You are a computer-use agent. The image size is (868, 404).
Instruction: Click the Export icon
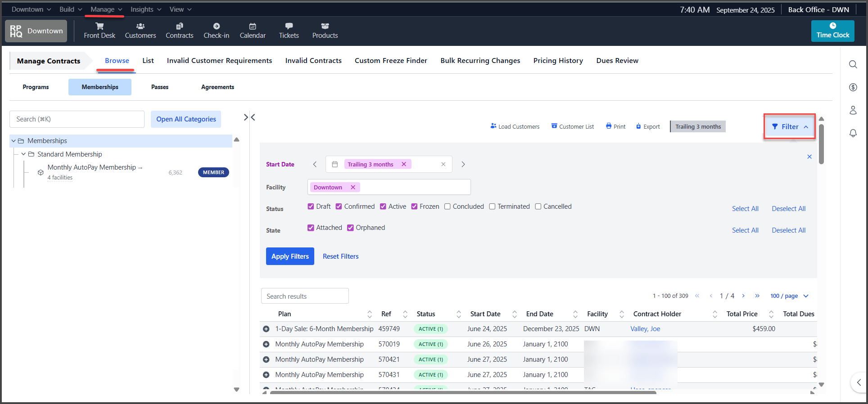coord(638,126)
